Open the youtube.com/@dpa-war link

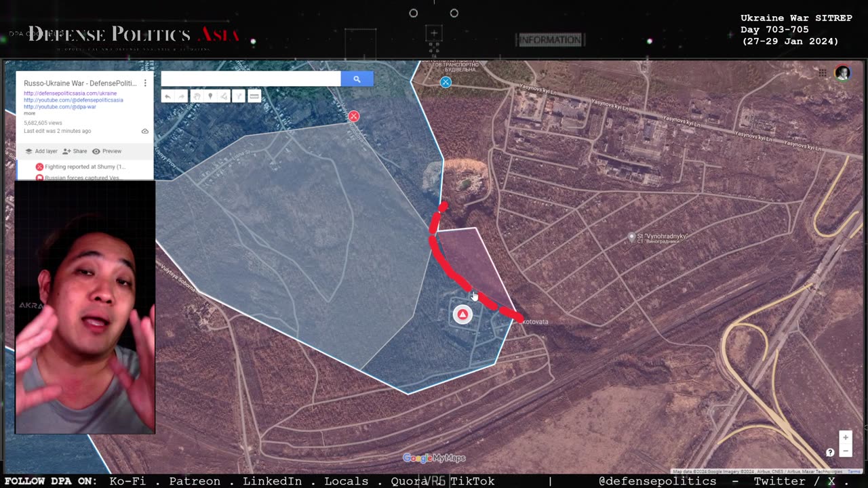(60, 106)
